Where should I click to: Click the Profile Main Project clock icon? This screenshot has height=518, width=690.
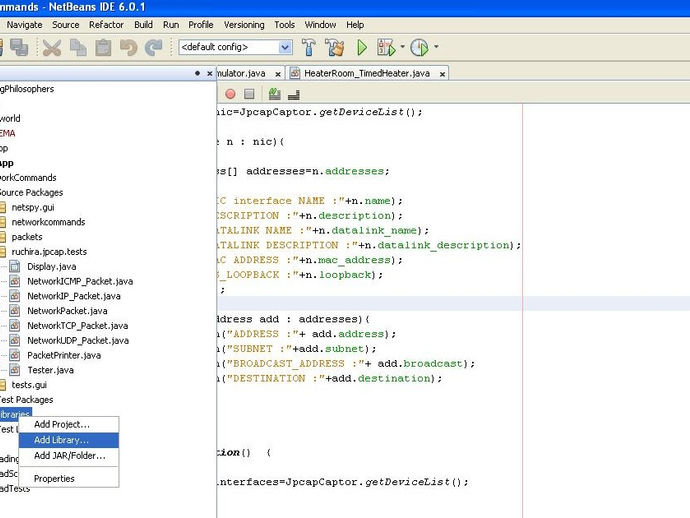click(x=419, y=47)
